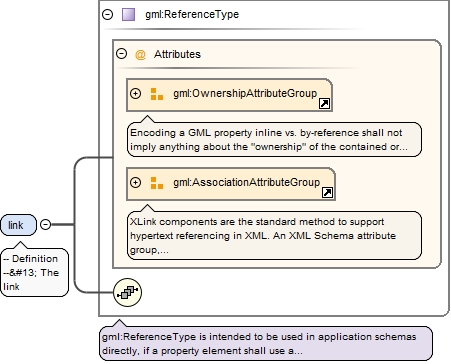Click the orange group icon of gml:OwnershipAttributeGroup
The height and width of the screenshot is (364, 451).
(157, 94)
